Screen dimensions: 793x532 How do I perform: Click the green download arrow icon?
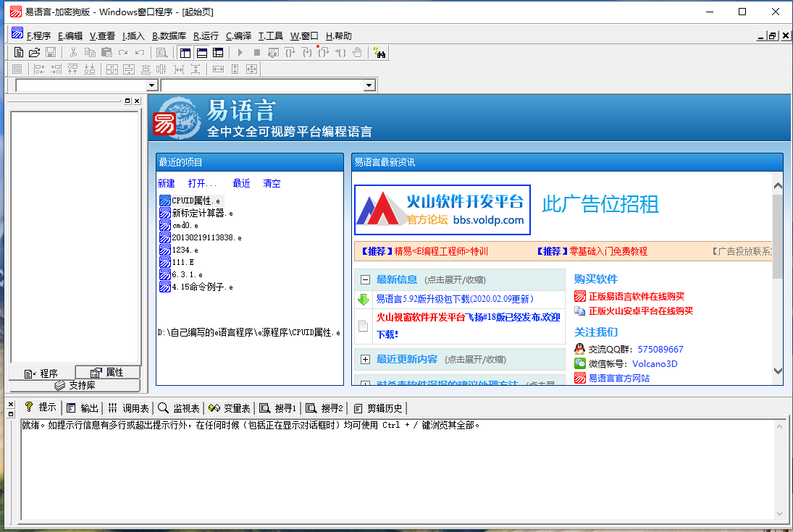(x=363, y=300)
